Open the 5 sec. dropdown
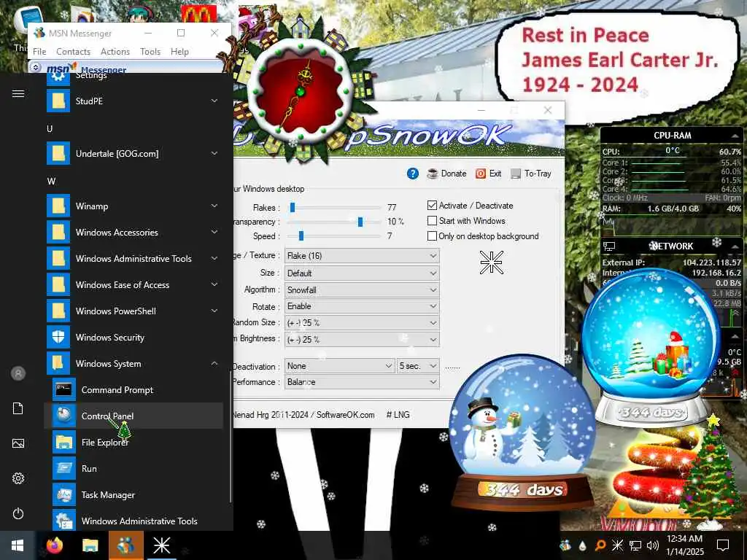Viewport: 747px width, 560px height. (x=418, y=366)
